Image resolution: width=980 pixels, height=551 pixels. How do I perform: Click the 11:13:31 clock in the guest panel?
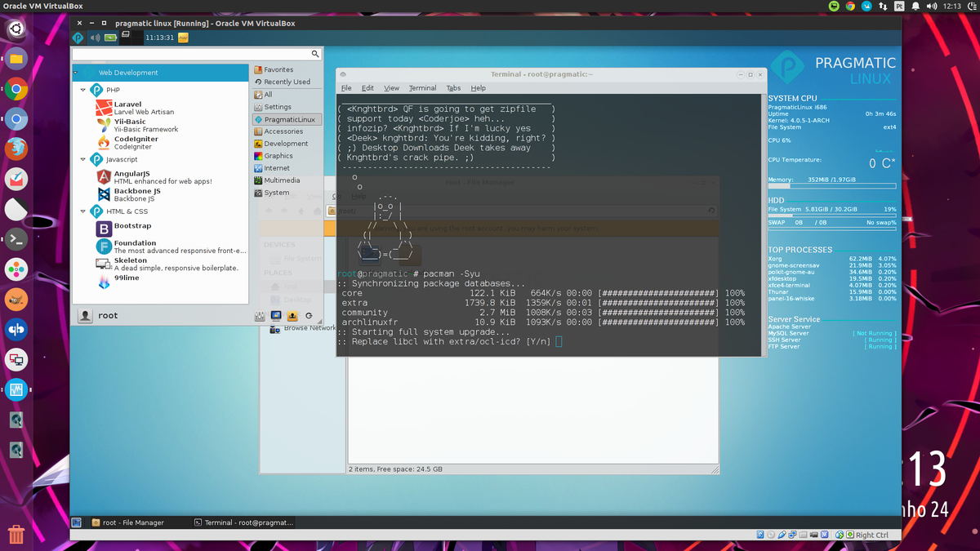[x=159, y=38]
